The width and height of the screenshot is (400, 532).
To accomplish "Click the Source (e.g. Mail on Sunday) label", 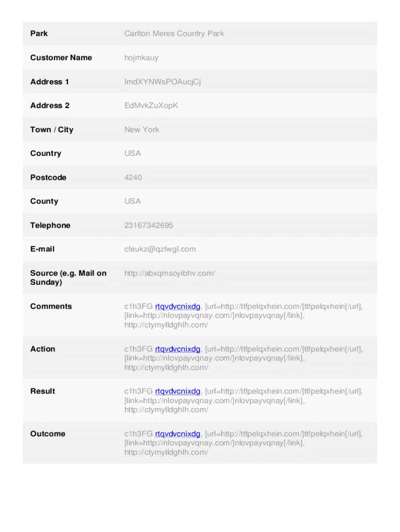I will 68,277.
